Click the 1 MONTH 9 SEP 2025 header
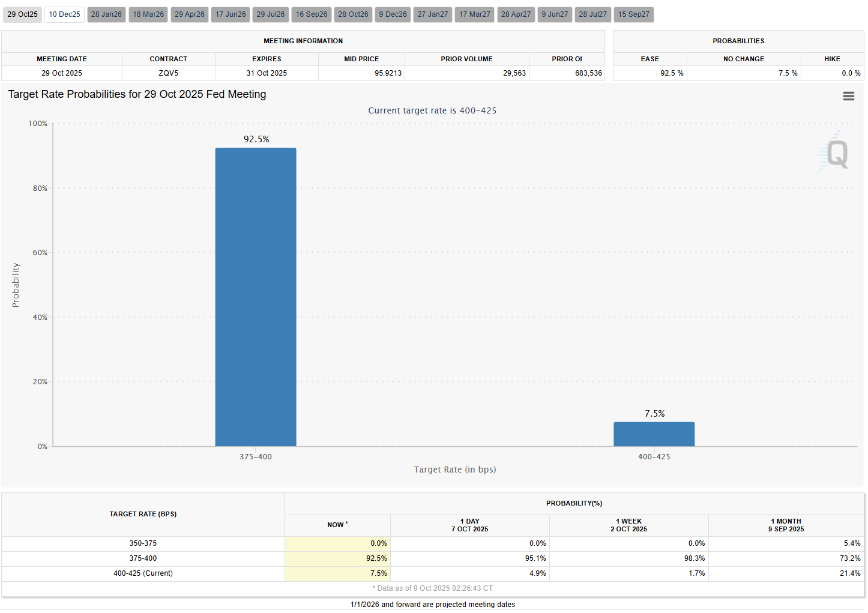This screenshot has height=613, width=868. 786,525
